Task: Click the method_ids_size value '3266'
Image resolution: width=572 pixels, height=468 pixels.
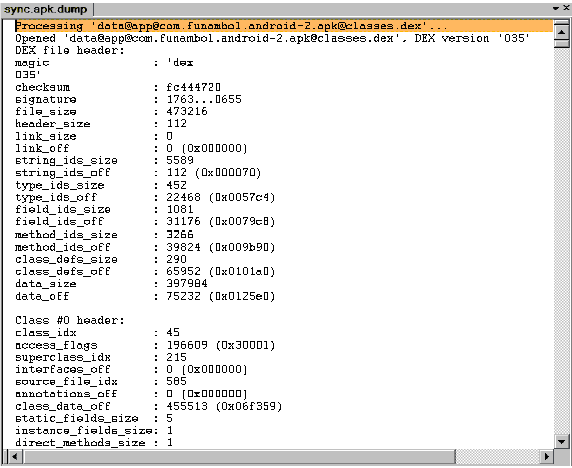Action: pyautogui.click(x=180, y=234)
